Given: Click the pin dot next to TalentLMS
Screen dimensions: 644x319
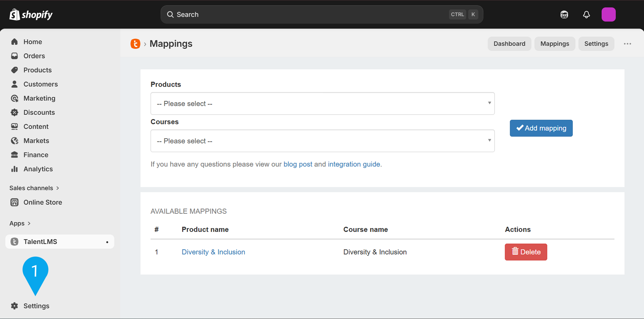Looking at the screenshot, I should [107, 242].
